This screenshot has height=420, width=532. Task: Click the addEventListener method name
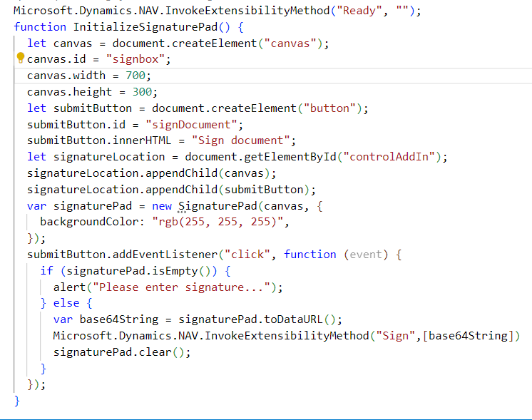click(165, 255)
